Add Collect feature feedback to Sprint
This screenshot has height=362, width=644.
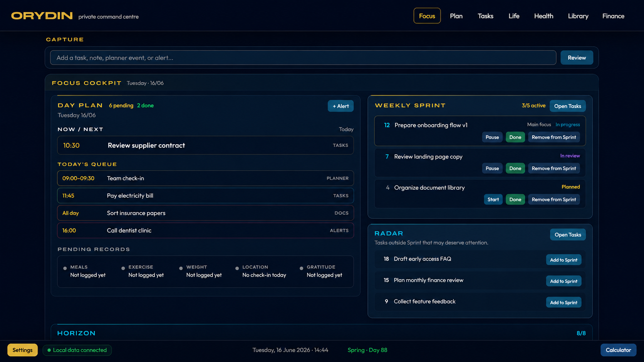[x=563, y=302]
